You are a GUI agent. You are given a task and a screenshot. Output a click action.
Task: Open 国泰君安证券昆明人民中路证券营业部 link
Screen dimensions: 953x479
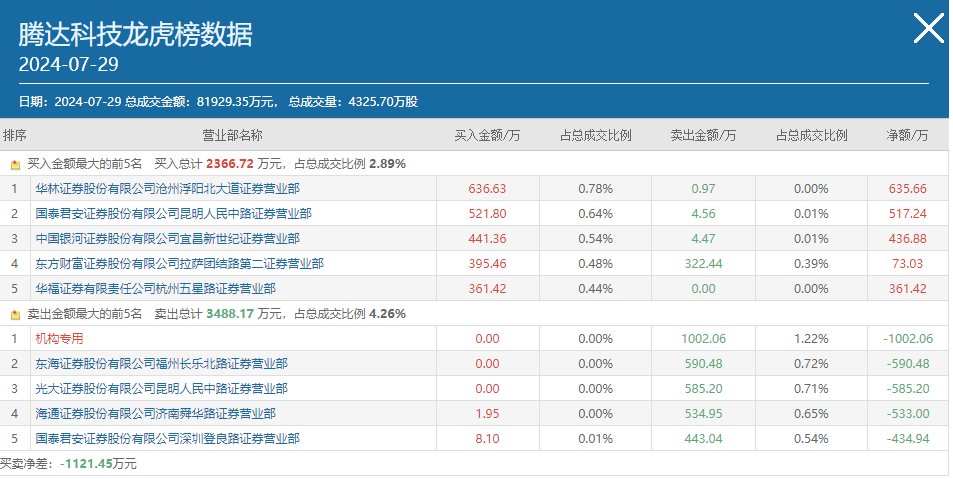[x=173, y=214]
